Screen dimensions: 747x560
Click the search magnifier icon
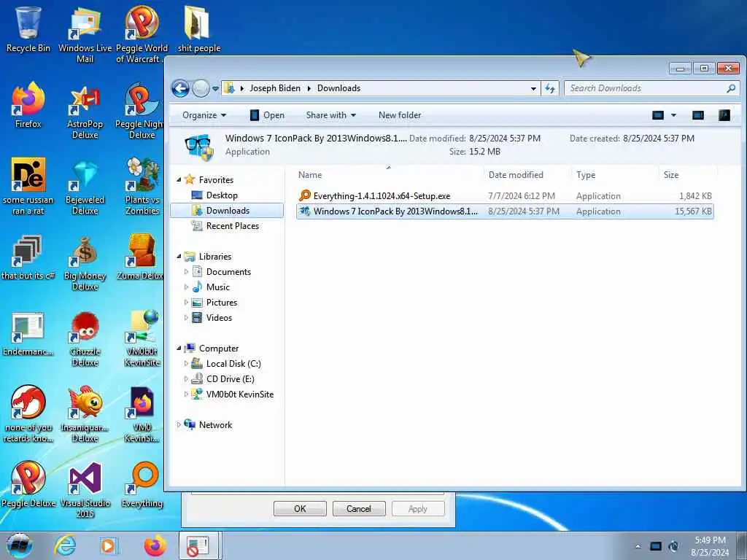tap(731, 88)
